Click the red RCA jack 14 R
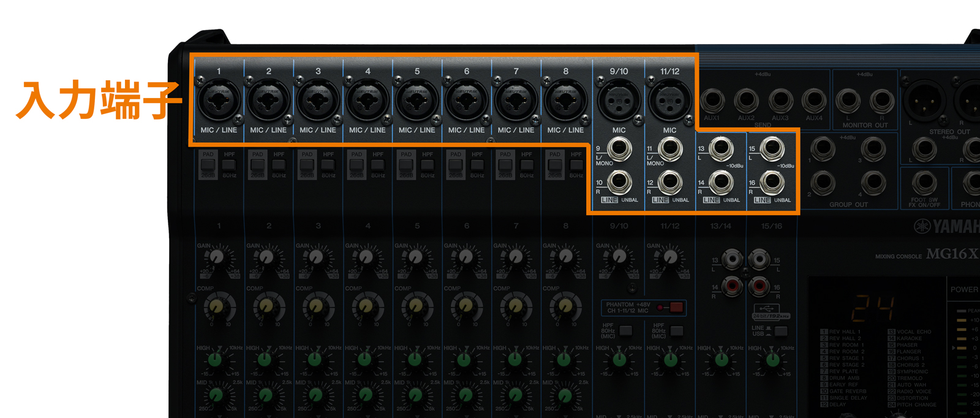Image resolution: width=980 pixels, height=418 pixels. 732,286
